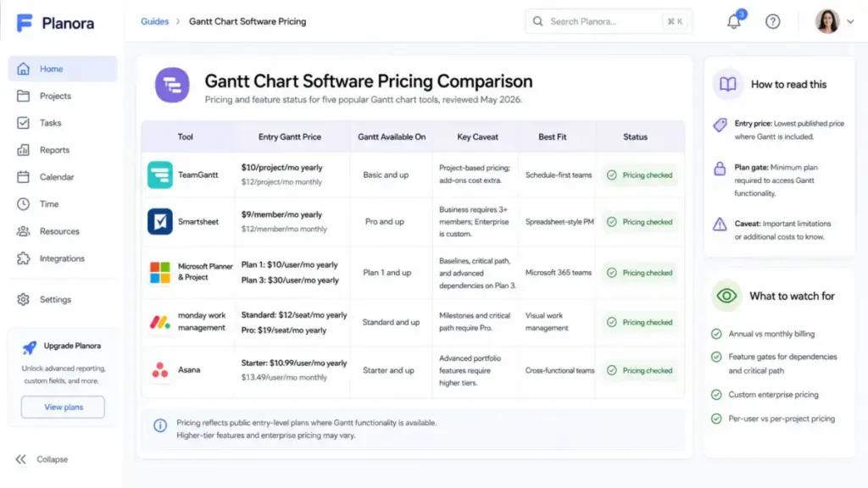This screenshot has height=488, width=868.
Task: Click the Asana logo icon
Action: [160, 370]
